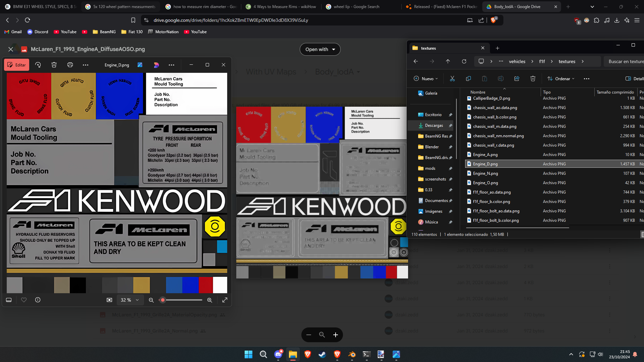This screenshot has width=644, height=362.
Task: Rotate the image in Photos viewer
Action: pos(38,65)
